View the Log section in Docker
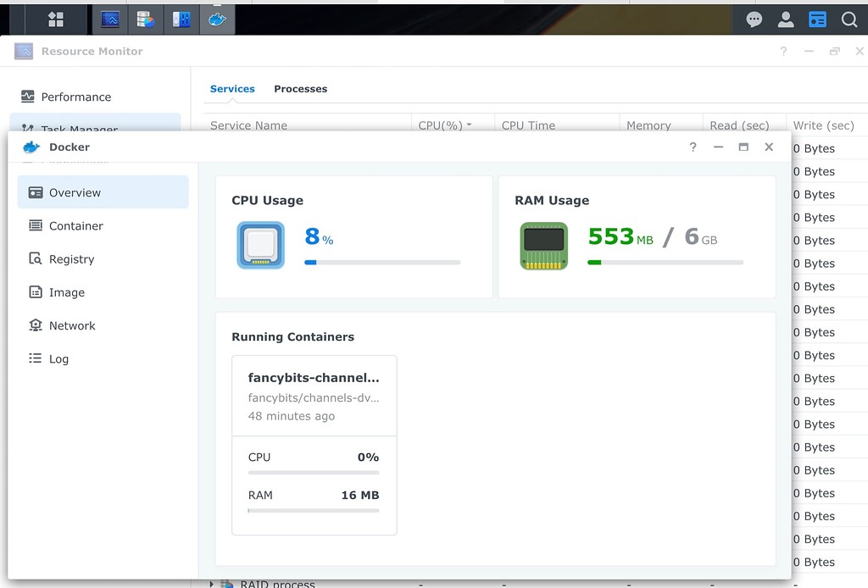Image resolution: width=868 pixels, height=588 pixels. click(x=58, y=358)
